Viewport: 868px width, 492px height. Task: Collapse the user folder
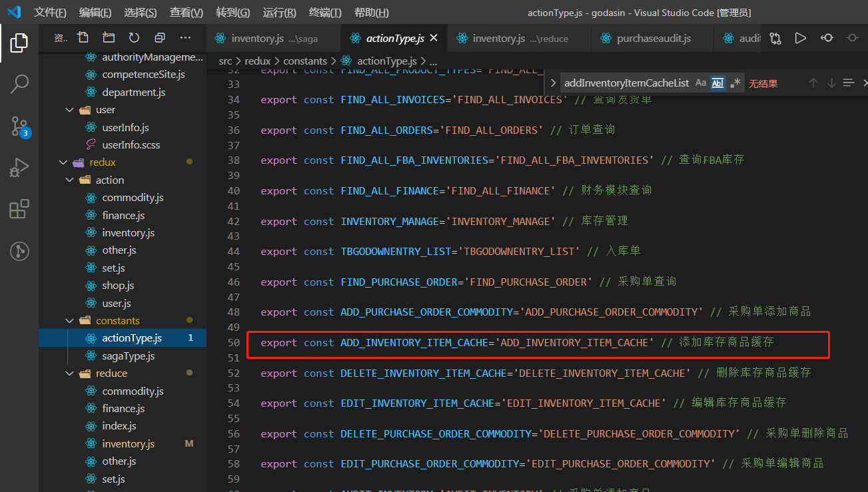(x=70, y=110)
